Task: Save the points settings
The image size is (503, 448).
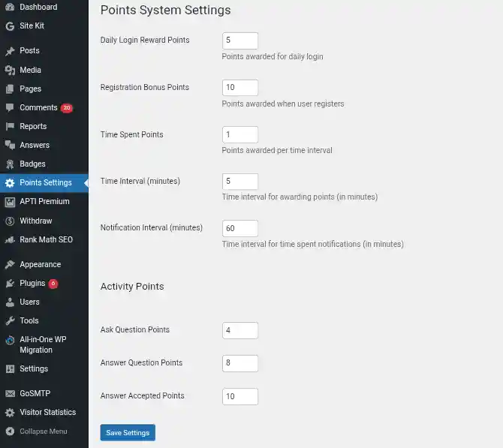Action: coord(128,432)
